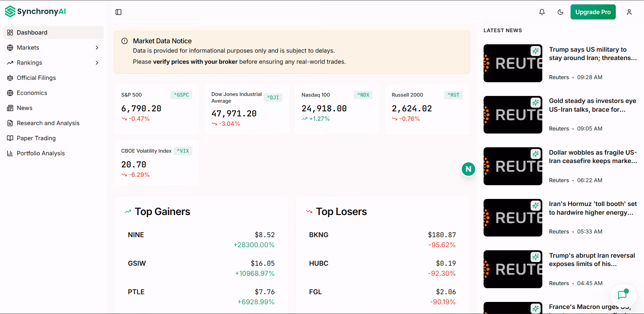Open Economics section
Screen dimensions: 644x314
point(53,93)
